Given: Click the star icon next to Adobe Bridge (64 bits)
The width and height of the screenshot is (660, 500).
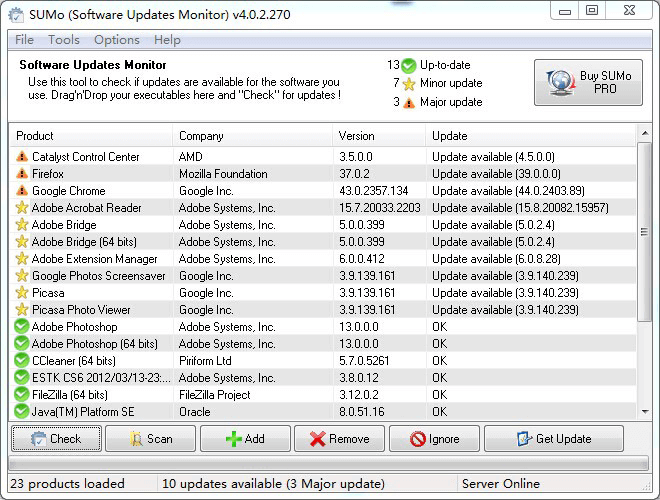Looking at the screenshot, I should (22, 242).
